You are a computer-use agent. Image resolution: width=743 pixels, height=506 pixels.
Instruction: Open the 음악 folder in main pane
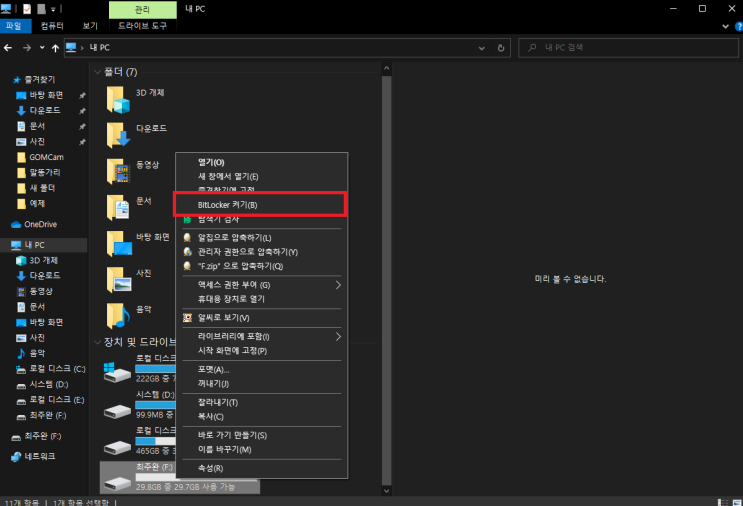118,316
